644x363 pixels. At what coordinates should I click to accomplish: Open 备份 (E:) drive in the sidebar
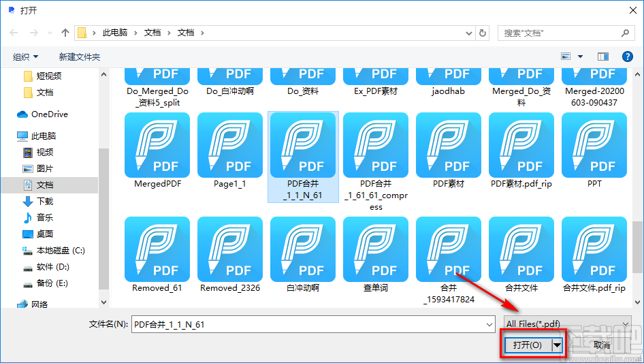(x=45, y=283)
